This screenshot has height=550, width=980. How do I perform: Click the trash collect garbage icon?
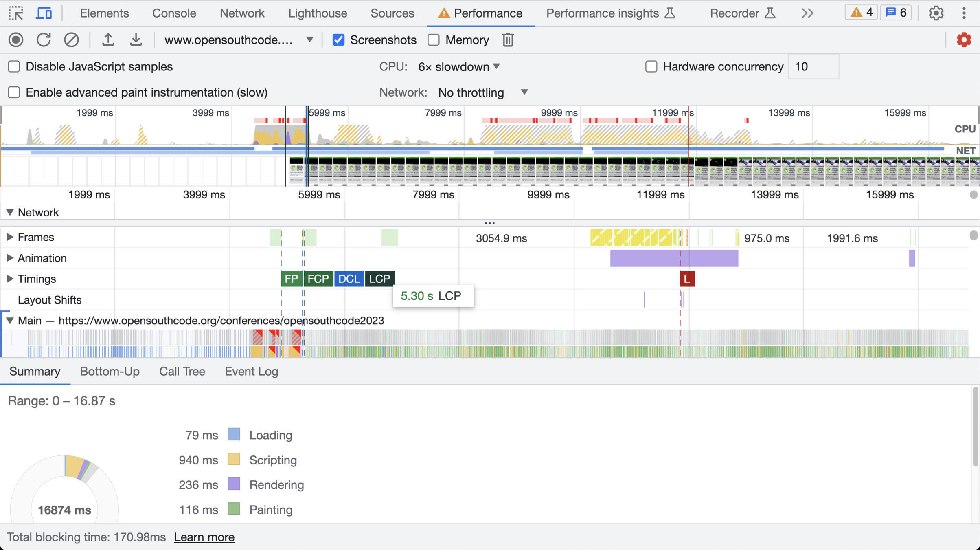click(x=508, y=40)
